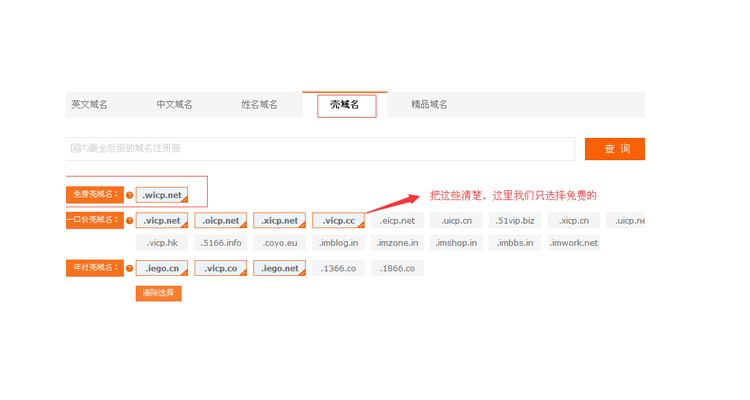Click the 年付壳域名 category label
This screenshot has width=750, height=400.
pos(95,268)
